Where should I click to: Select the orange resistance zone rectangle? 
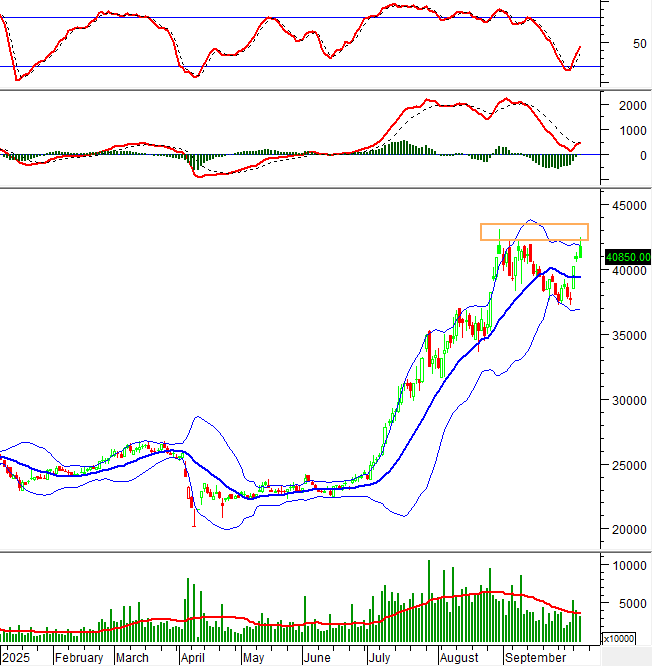534,231
